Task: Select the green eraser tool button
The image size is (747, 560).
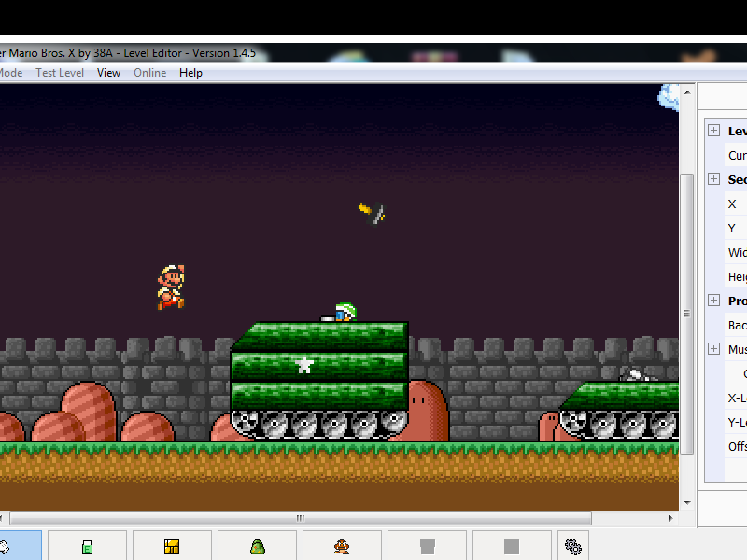Action: pos(87,546)
